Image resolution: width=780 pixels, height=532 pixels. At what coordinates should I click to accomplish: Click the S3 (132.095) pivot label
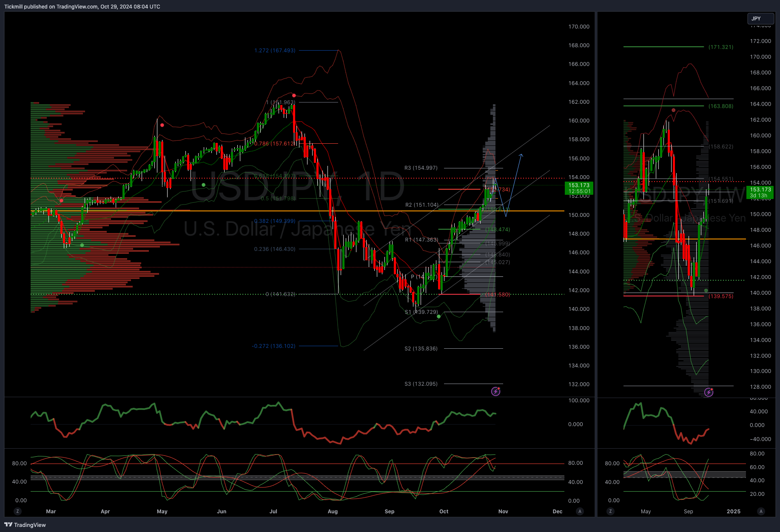(x=421, y=384)
